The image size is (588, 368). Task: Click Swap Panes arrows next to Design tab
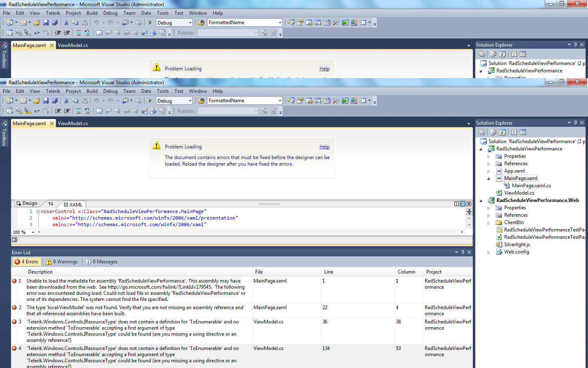[x=51, y=204]
